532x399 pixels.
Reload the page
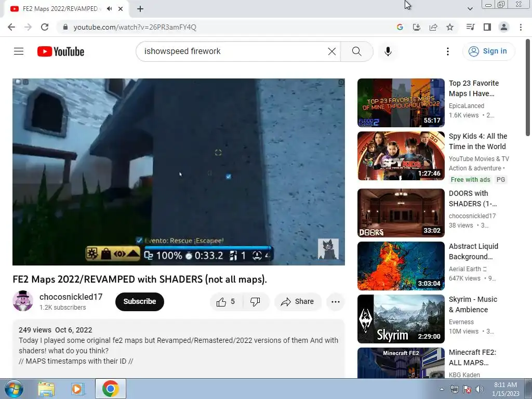(x=45, y=27)
